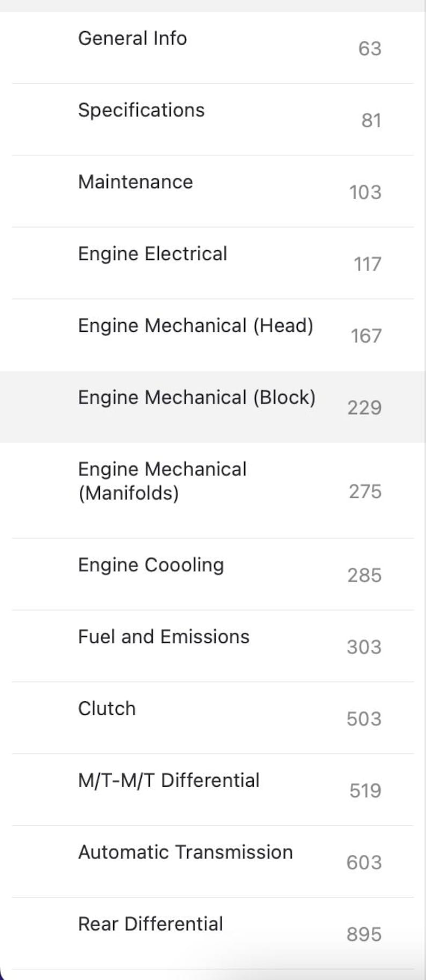Click page number 603
426x980 pixels.
pos(364,862)
